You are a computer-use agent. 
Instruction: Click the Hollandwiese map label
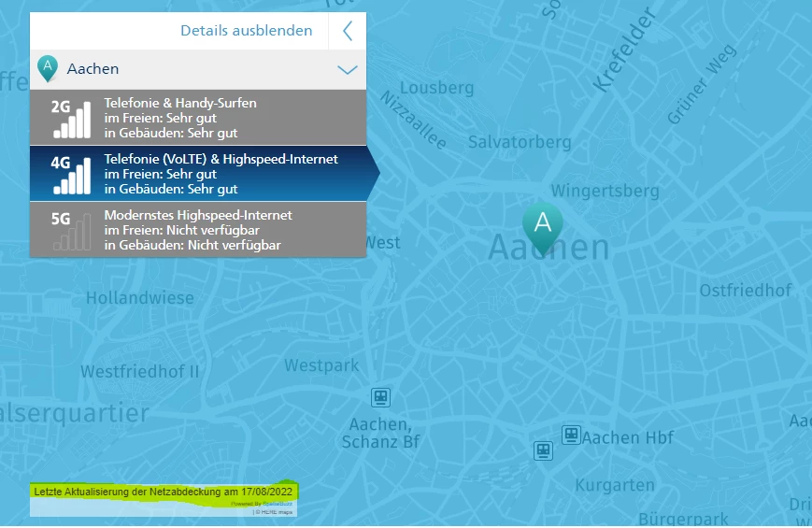[x=140, y=298]
